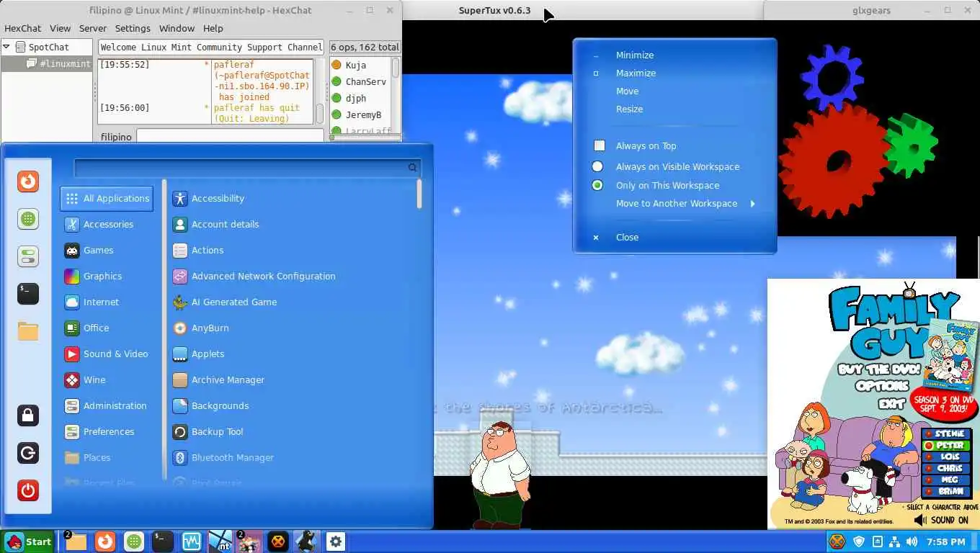The height and width of the screenshot is (553, 980).
Task: Click the magnifier icon in menu search box
Action: pos(412,168)
